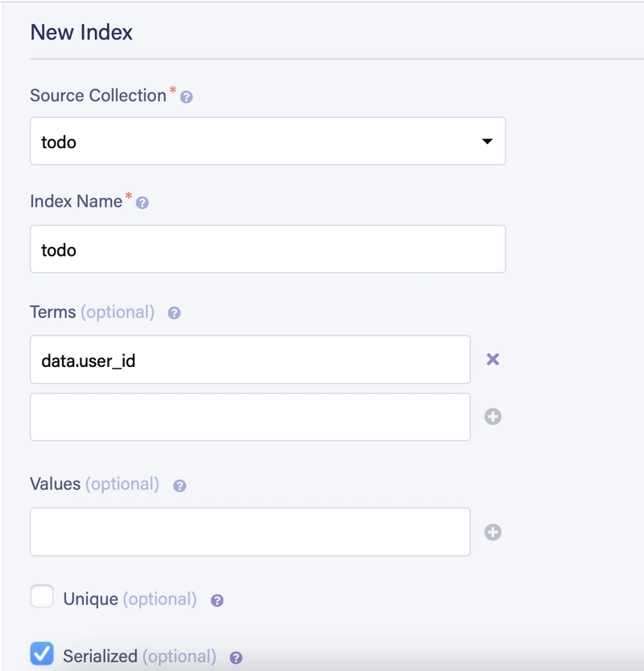Click the Unique option help icon
This screenshot has height=671, width=644.
(217, 600)
